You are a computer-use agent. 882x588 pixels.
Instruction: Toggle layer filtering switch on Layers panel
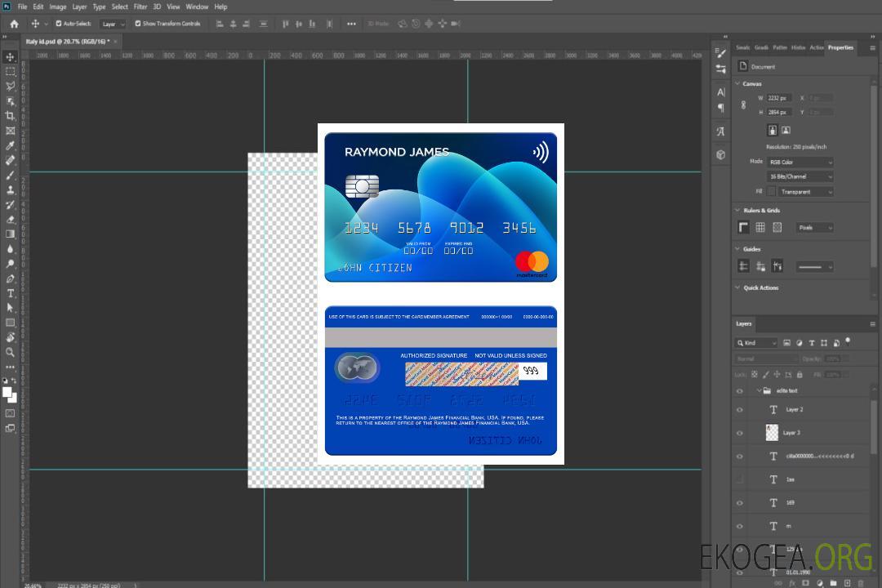point(848,341)
